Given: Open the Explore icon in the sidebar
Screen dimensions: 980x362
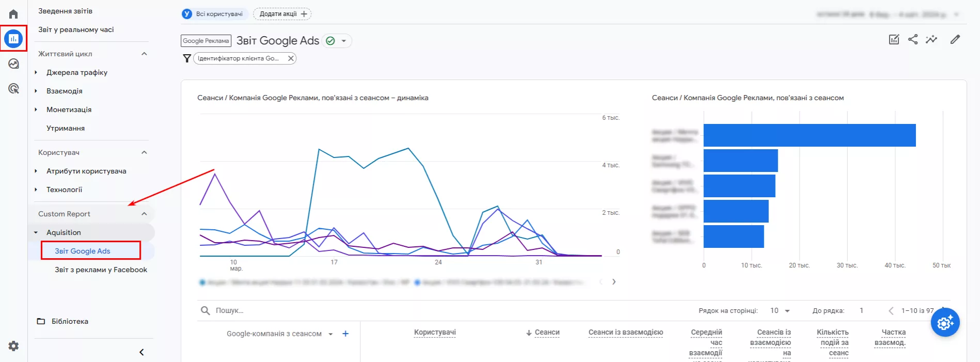Looking at the screenshot, I should point(13,64).
